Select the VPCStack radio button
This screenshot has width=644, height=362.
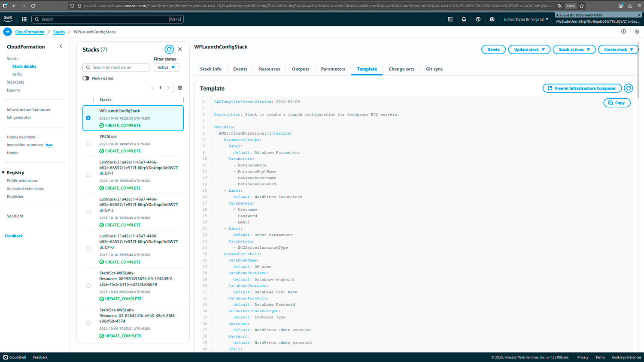[88, 144]
